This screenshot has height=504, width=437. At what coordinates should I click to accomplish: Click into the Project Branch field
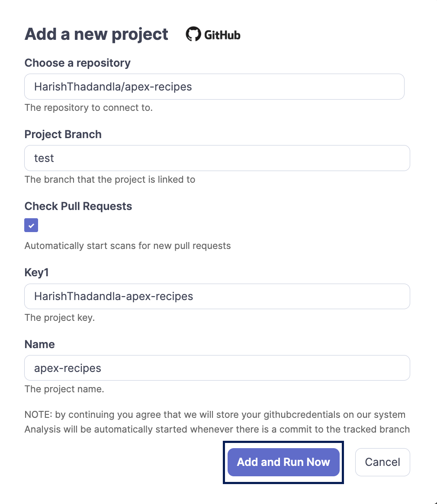217,158
